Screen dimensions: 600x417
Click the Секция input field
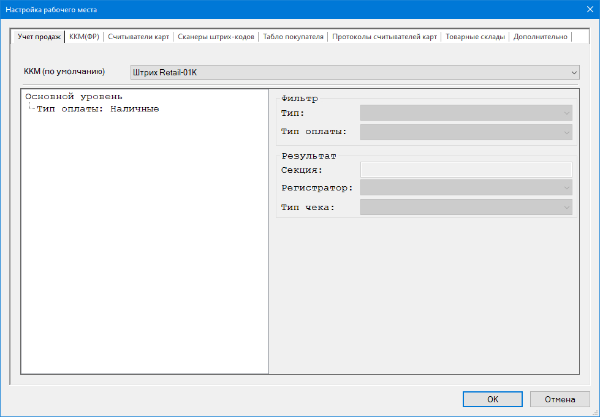[465, 170]
